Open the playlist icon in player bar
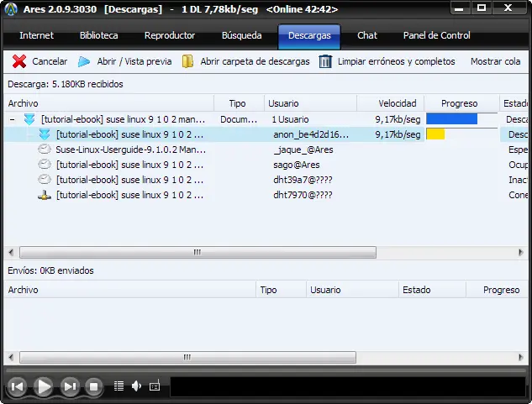The image size is (532, 404). (119, 386)
